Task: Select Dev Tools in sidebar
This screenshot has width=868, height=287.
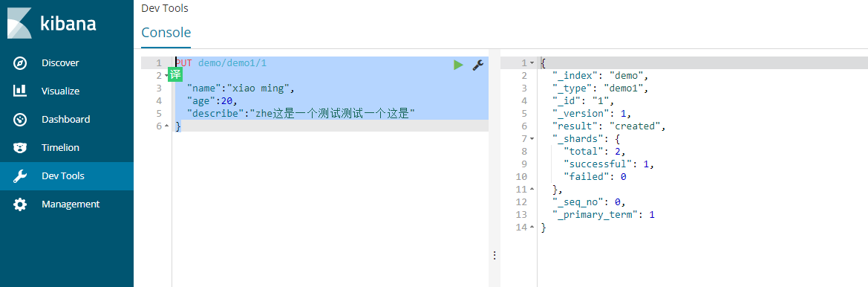Action: 66,176
